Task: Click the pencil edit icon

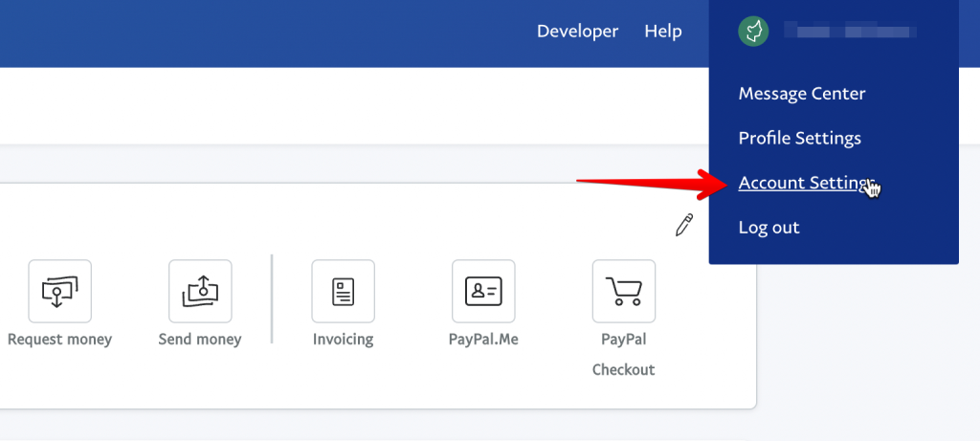Action: tap(683, 225)
